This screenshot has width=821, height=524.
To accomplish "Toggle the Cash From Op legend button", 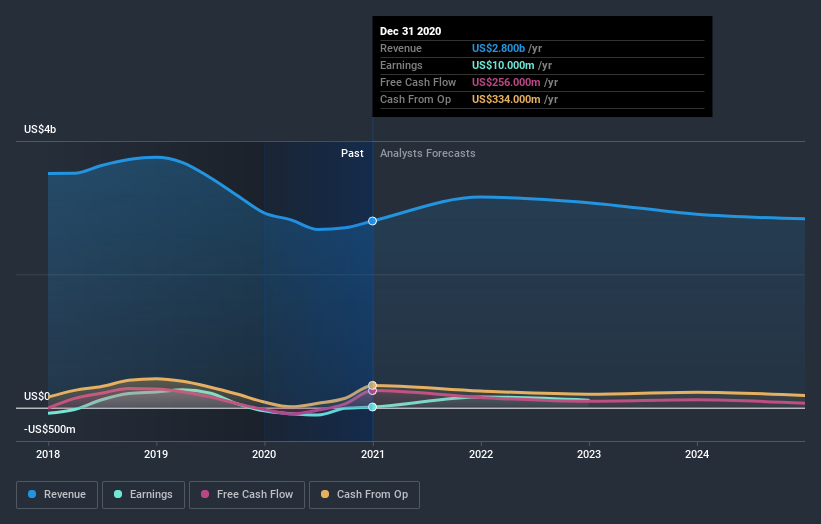I will 364,495.
